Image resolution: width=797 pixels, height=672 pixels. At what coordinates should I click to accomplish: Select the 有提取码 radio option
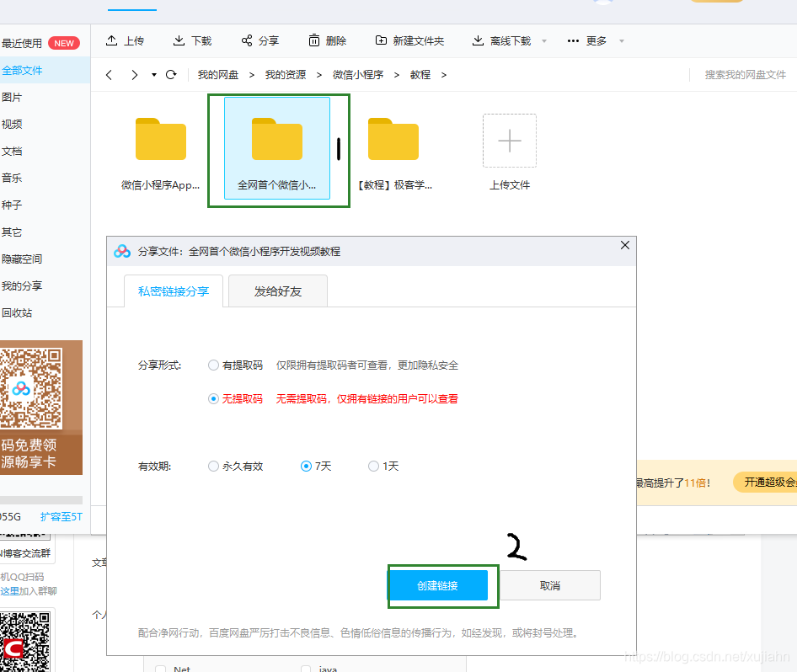(x=213, y=365)
